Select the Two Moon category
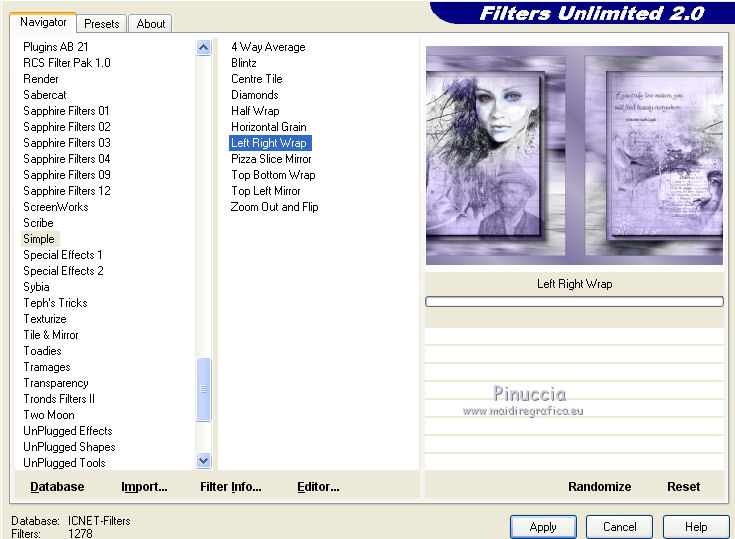 (x=49, y=415)
